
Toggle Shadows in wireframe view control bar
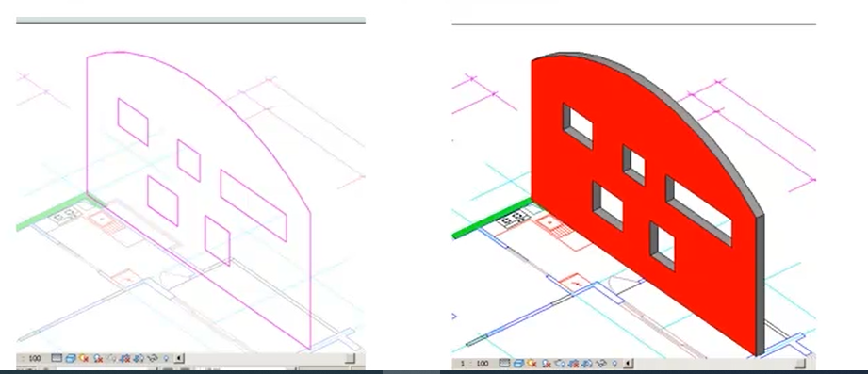(x=98, y=359)
